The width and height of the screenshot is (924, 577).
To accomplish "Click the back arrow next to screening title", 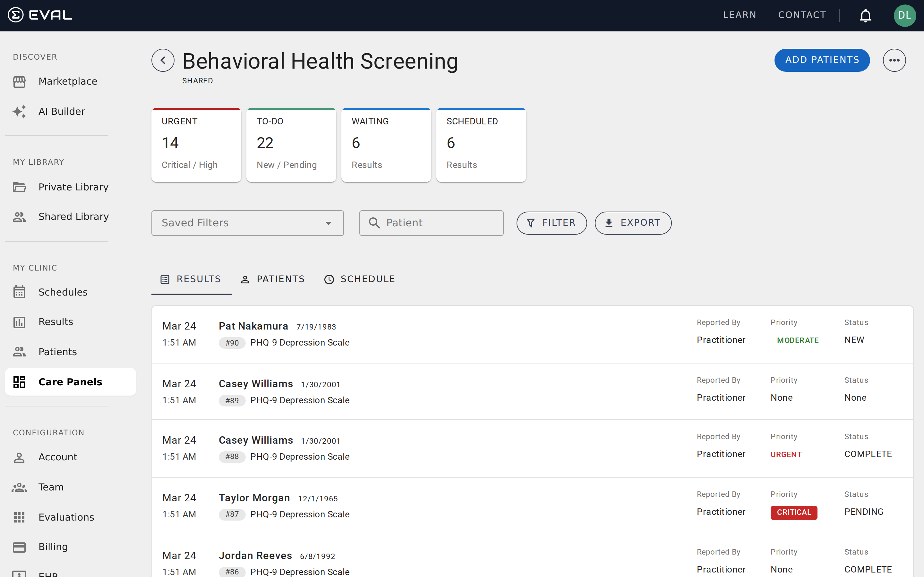I will pyautogui.click(x=163, y=60).
